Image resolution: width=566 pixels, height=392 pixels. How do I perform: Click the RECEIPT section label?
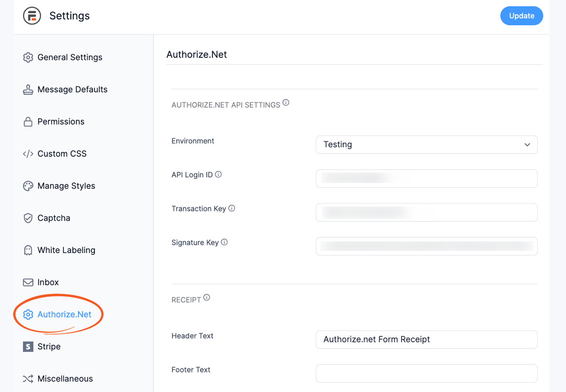186,300
